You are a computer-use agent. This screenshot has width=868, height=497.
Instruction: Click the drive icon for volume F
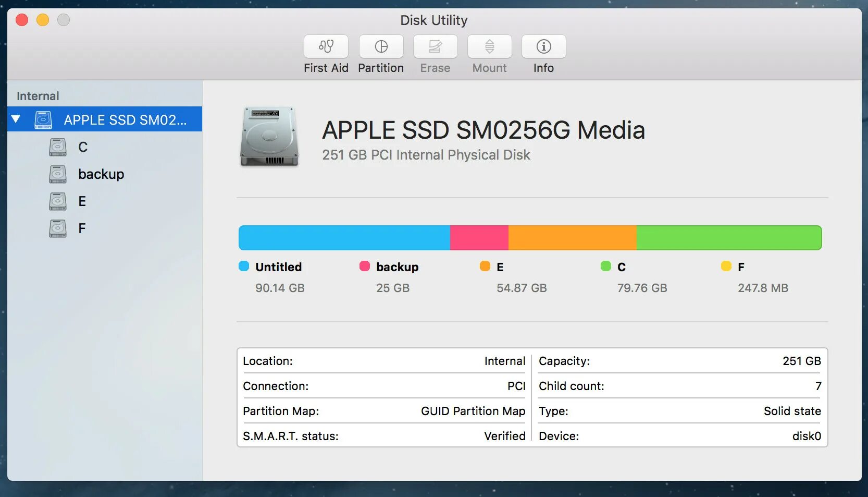pos(58,228)
